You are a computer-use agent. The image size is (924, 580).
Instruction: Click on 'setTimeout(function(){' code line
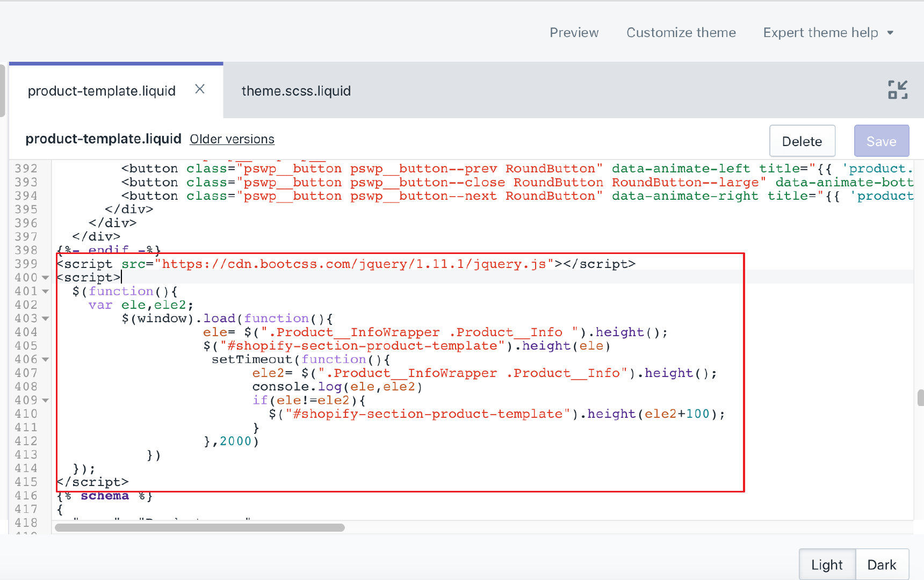click(301, 359)
